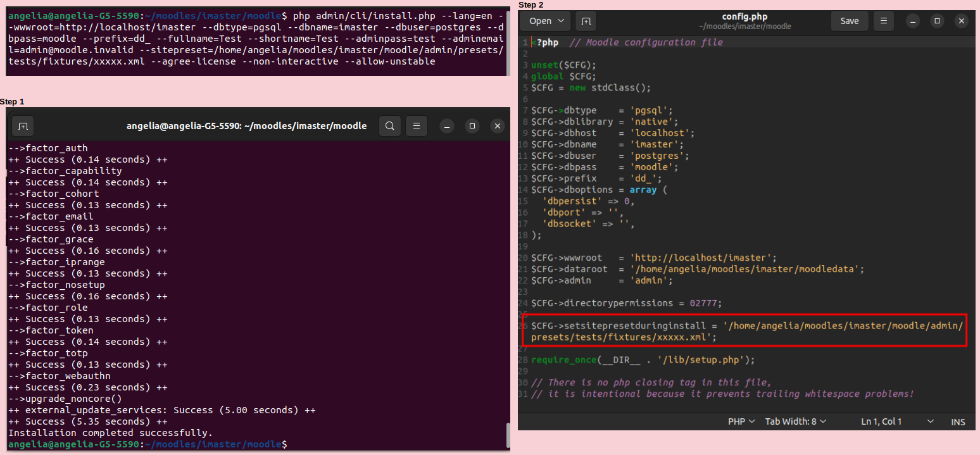Click the '-->factor_grace' terminal line
980x455 pixels.
click(51, 239)
